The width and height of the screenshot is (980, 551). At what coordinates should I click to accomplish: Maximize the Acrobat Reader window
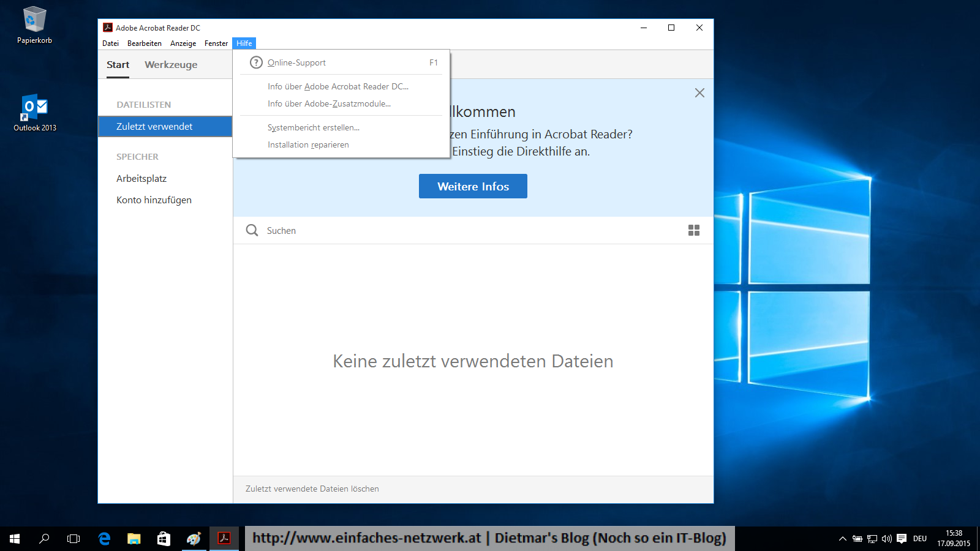pos(671,28)
